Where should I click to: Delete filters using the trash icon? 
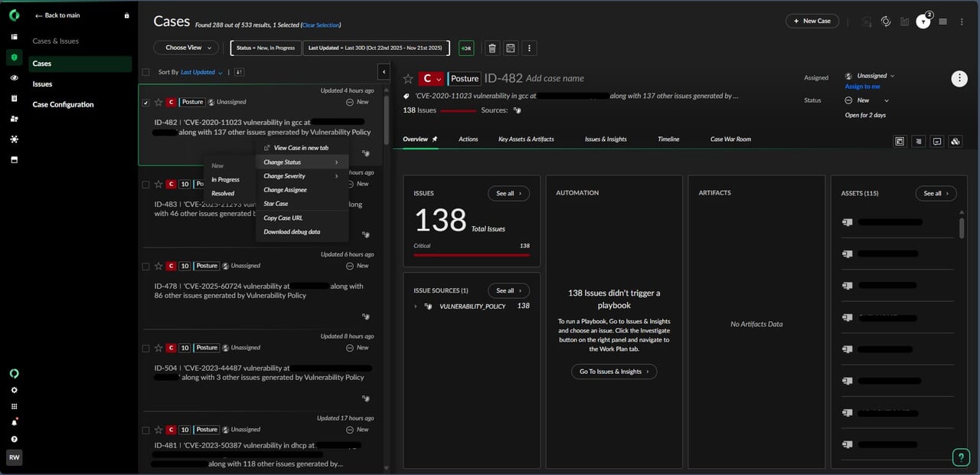point(492,48)
